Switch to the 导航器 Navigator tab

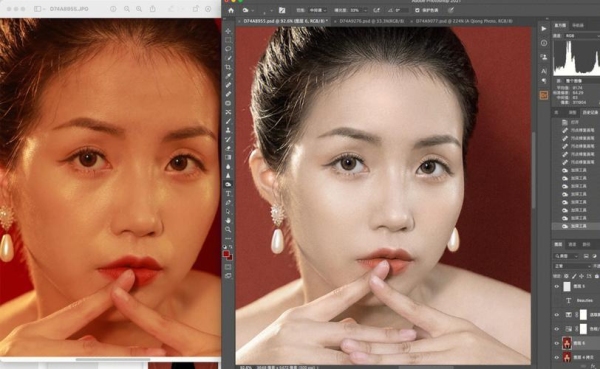pyautogui.click(x=578, y=25)
